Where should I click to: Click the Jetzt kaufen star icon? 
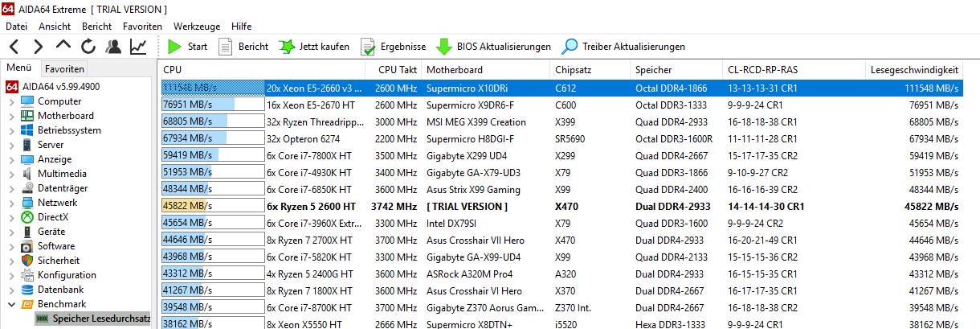(287, 47)
